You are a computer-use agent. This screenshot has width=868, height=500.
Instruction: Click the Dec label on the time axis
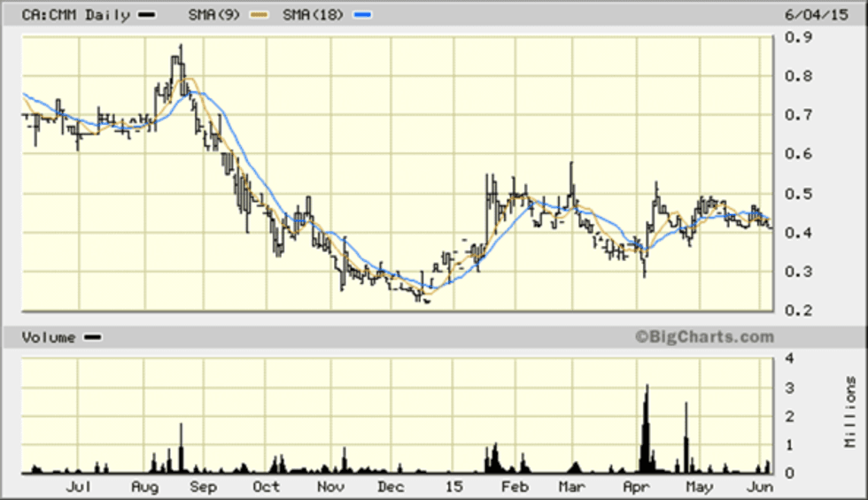pyautogui.click(x=391, y=487)
